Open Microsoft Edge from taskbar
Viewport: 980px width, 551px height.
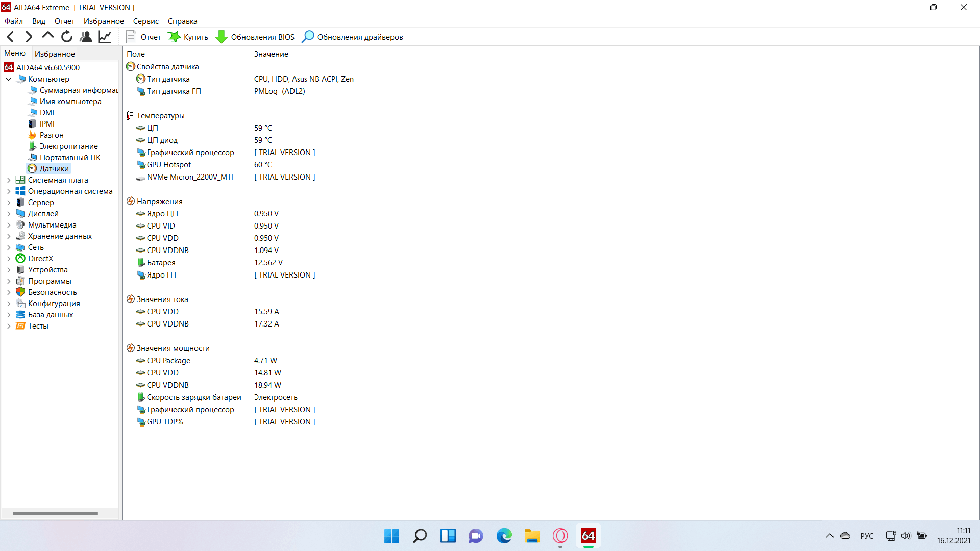[504, 536]
